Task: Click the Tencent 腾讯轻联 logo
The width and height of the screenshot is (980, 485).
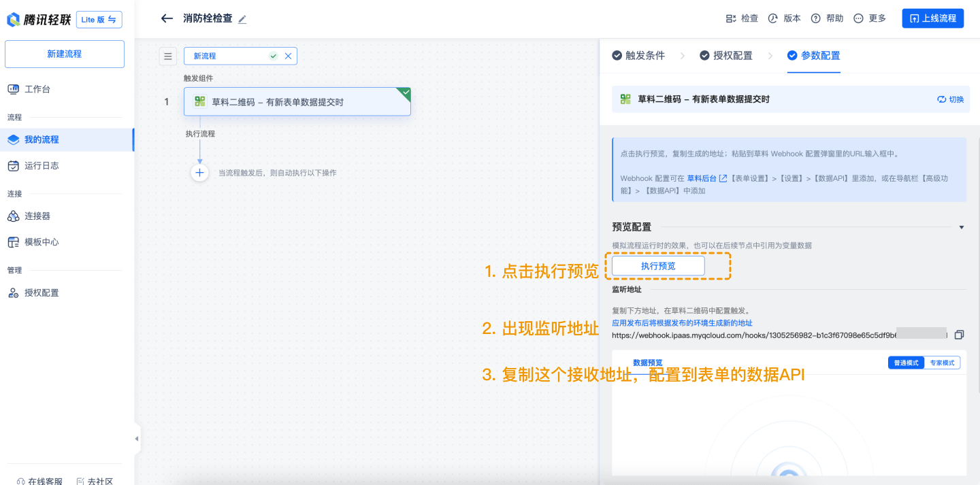Action: point(38,20)
